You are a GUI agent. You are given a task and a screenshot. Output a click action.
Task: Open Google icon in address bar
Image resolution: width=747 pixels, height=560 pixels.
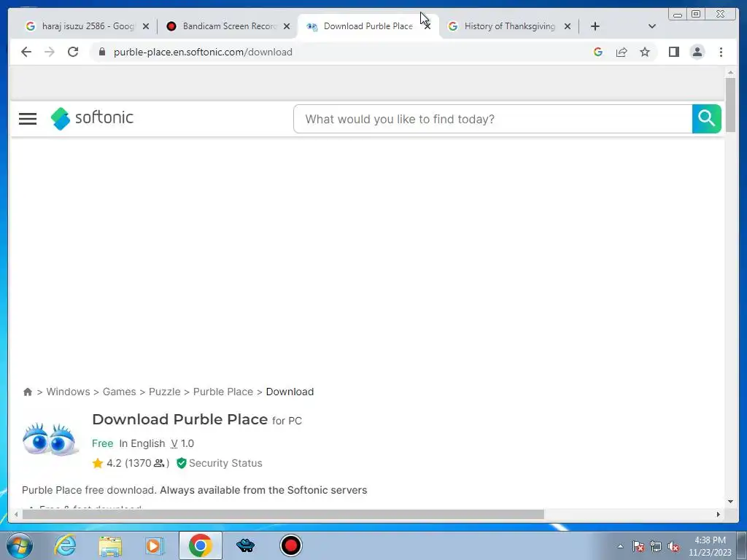click(x=598, y=52)
